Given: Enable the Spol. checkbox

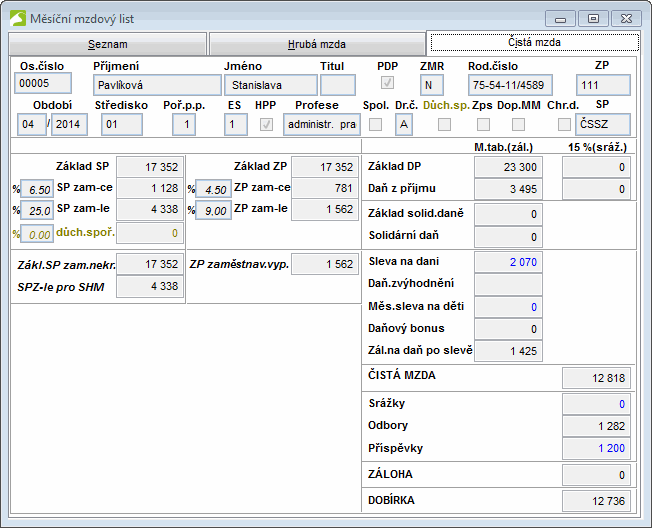Looking at the screenshot, I should pyautogui.click(x=375, y=124).
